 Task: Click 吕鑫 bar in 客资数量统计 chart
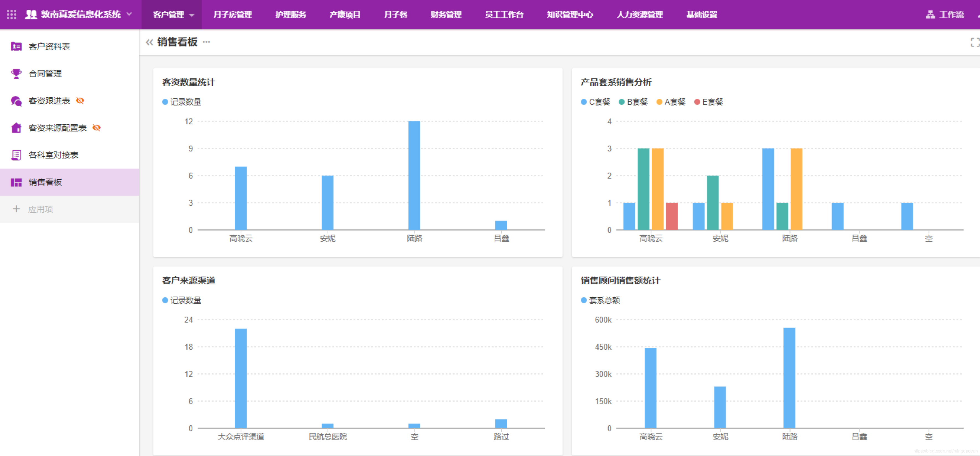(x=501, y=225)
